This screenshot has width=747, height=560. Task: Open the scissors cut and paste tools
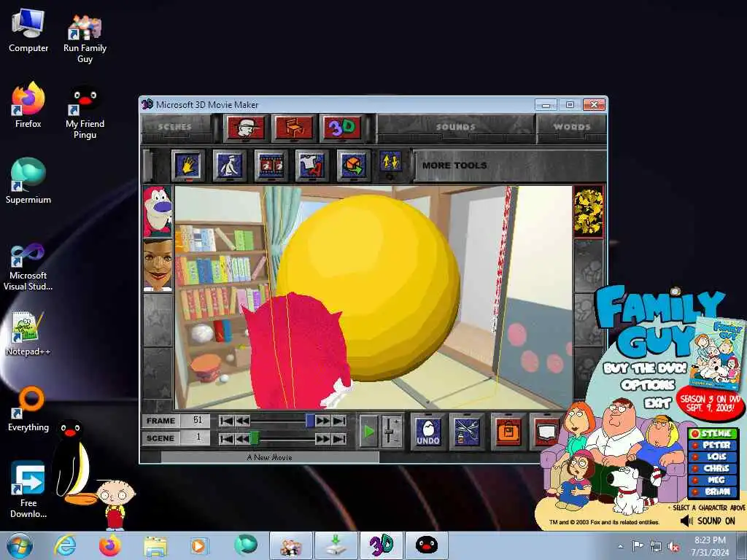click(468, 432)
